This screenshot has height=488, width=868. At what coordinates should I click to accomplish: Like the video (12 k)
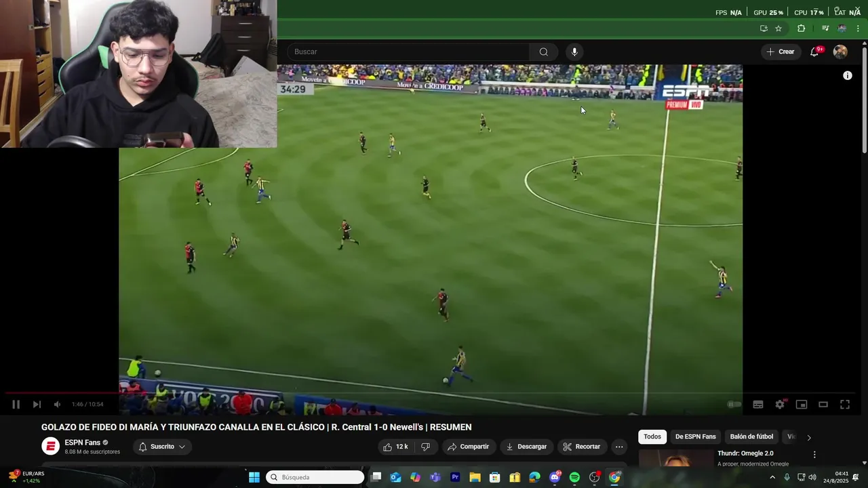point(396,447)
